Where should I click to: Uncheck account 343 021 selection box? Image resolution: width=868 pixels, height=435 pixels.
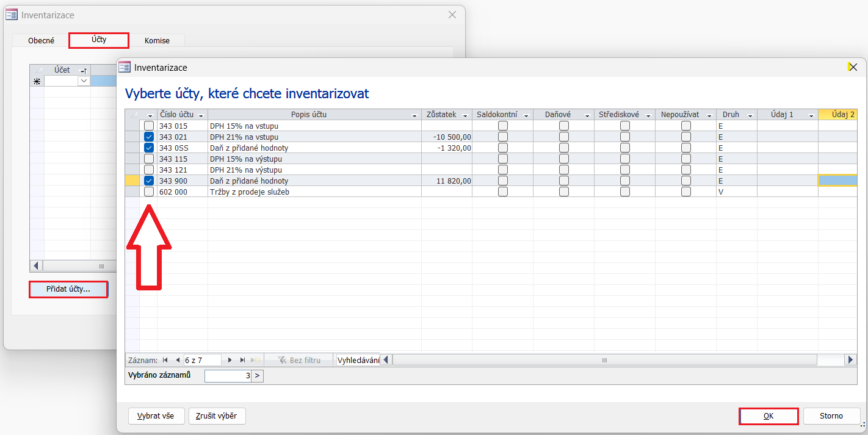click(149, 137)
